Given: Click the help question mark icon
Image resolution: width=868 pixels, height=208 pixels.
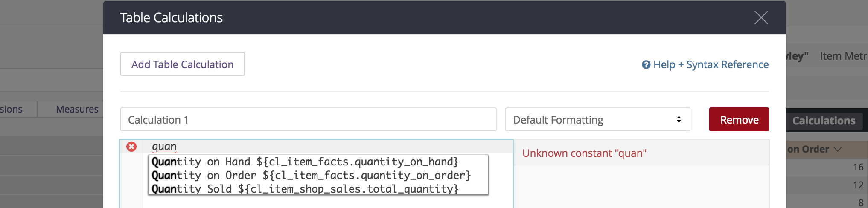Looking at the screenshot, I should pos(646,65).
